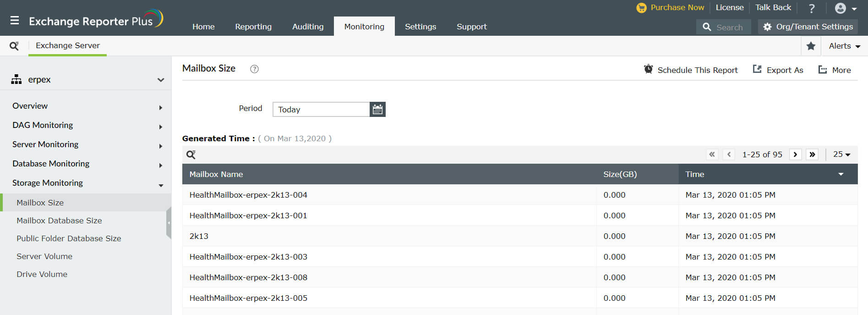Click Schedule This Report
Viewport: 868px width, 315px height.
coord(698,70)
